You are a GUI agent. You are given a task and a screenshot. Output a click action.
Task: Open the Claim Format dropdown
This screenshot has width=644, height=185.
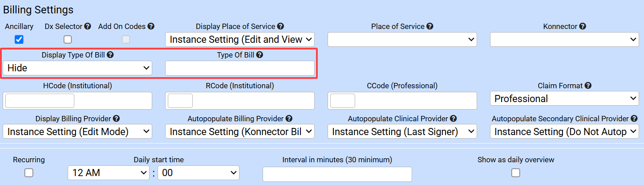point(564,99)
